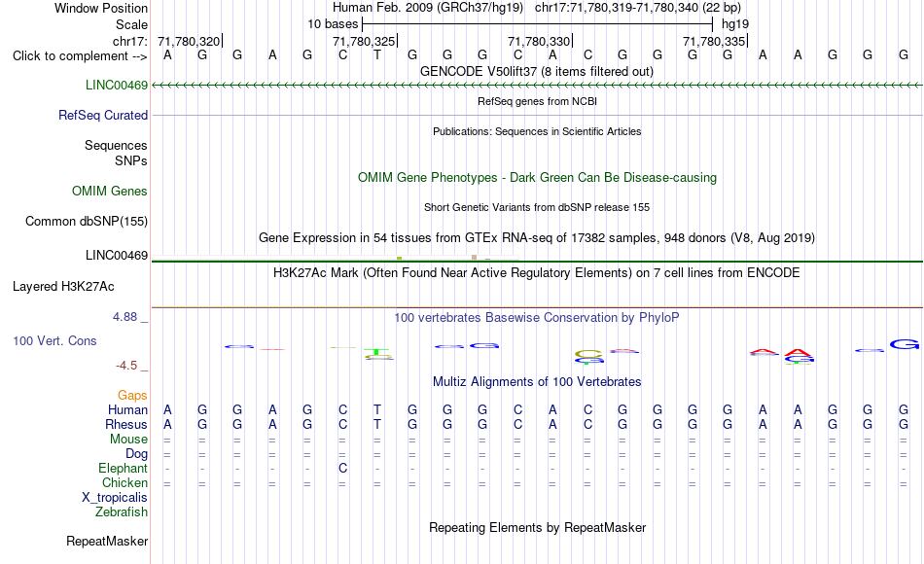The image size is (924, 564).
Task: Click the chr17:71,780,319-71,780,340 position text
Action: [x=638, y=8]
